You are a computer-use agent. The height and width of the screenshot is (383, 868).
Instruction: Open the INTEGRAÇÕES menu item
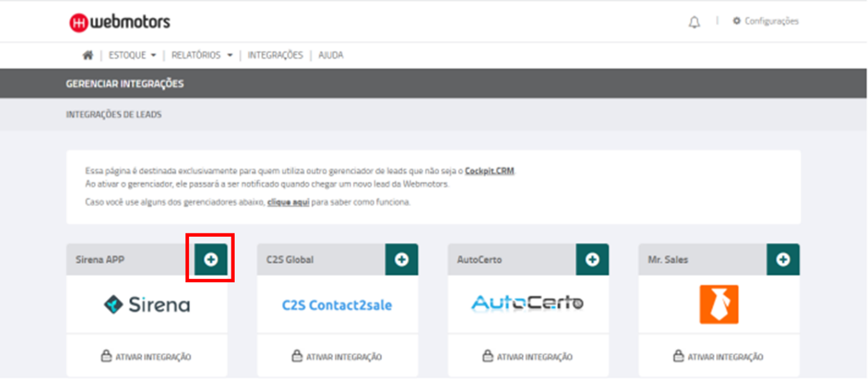click(x=275, y=55)
